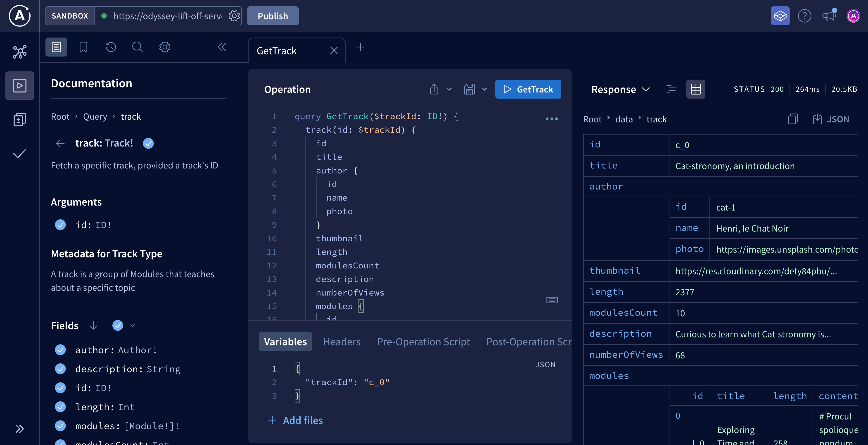Open the share options chevron
Viewport: 868px width, 445px height.
click(449, 89)
